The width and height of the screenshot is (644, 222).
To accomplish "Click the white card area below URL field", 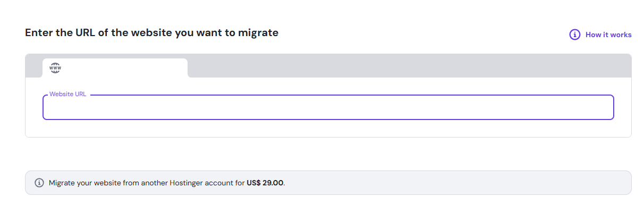I will coord(328,129).
